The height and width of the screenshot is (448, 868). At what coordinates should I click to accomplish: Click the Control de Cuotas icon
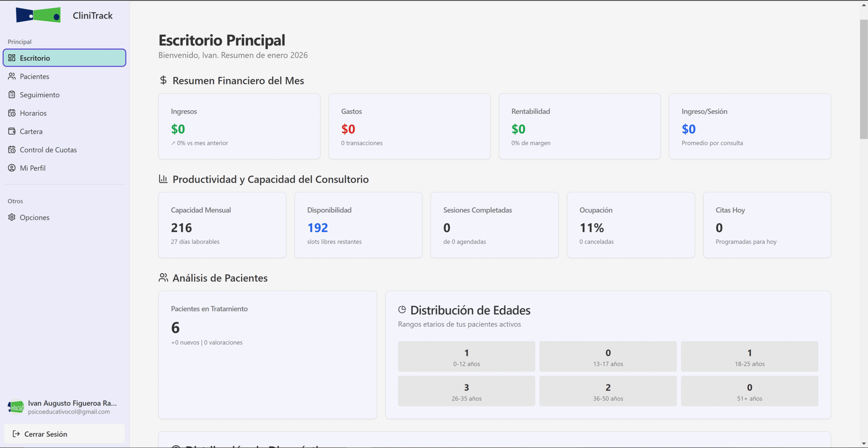point(12,150)
